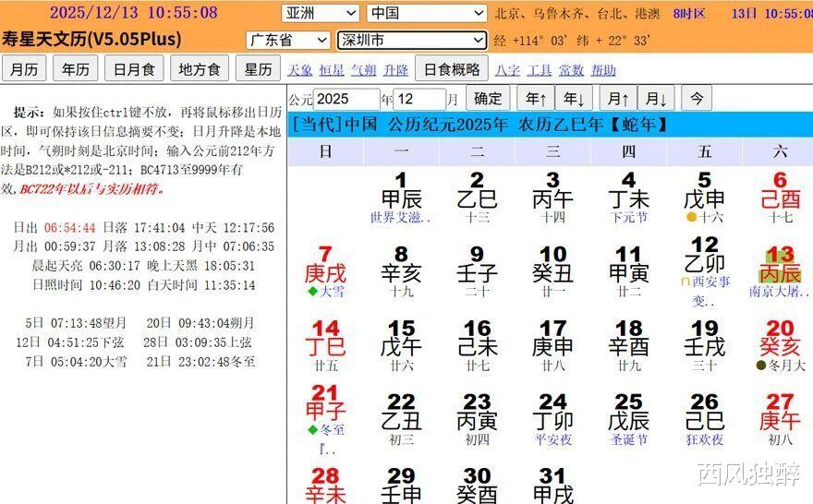Focus the month input field showing 12
The width and height of the screenshot is (813, 504).
click(419, 99)
